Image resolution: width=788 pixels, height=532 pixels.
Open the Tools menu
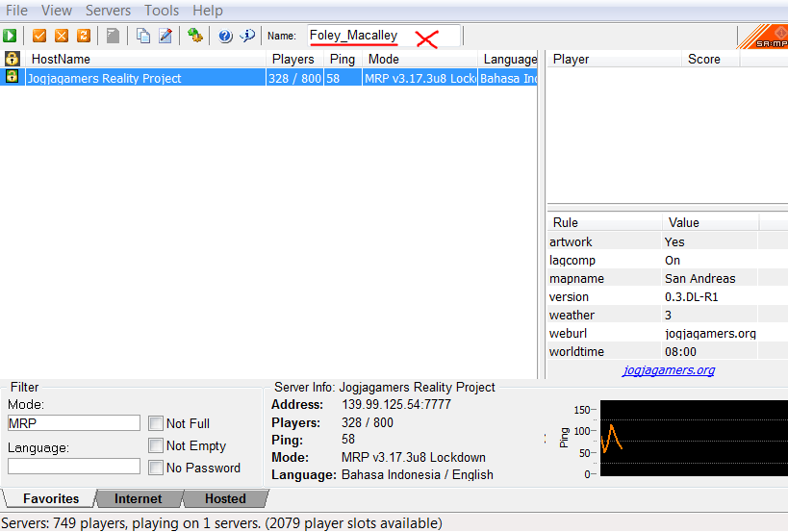[x=162, y=10]
